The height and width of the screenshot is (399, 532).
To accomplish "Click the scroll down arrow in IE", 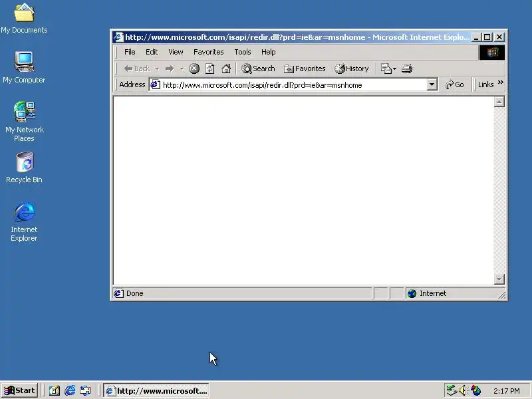I will [x=499, y=279].
